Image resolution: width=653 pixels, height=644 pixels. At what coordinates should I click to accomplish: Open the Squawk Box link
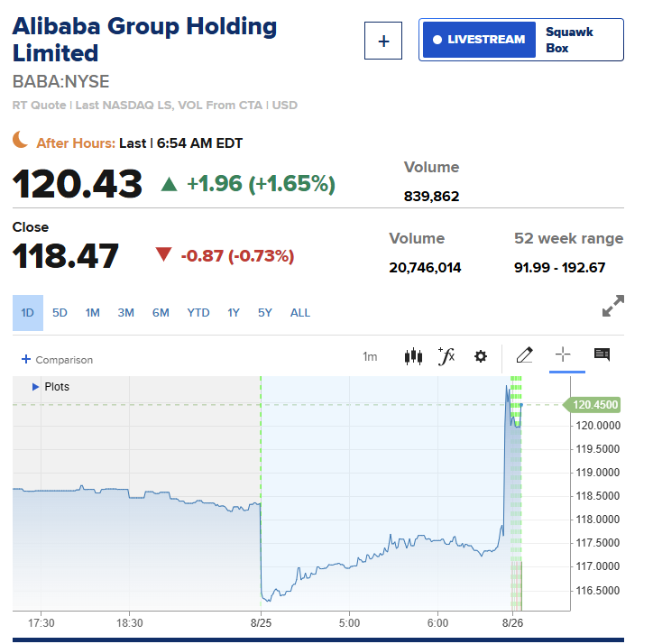(x=569, y=40)
